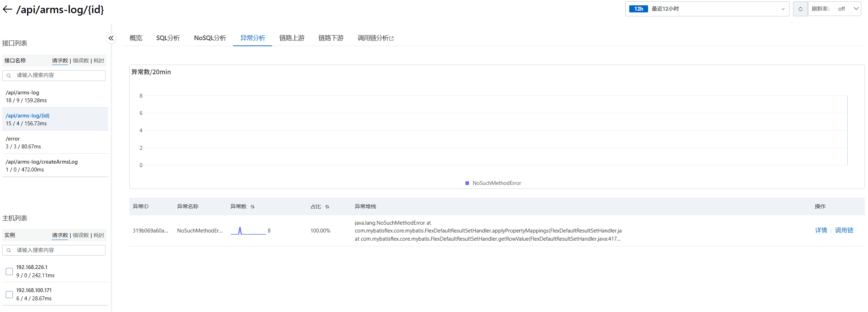Switch to the SQL分析 tab
This screenshot has height=312, width=868.
[168, 38]
